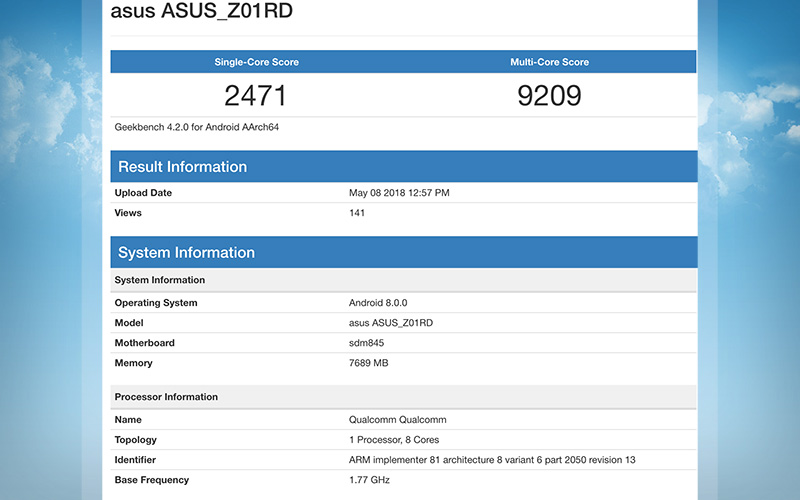
Task: Click the Geekbench 4.2.0 for Android AArch64 text
Action: pyautogui.click(x=196, y=127)
